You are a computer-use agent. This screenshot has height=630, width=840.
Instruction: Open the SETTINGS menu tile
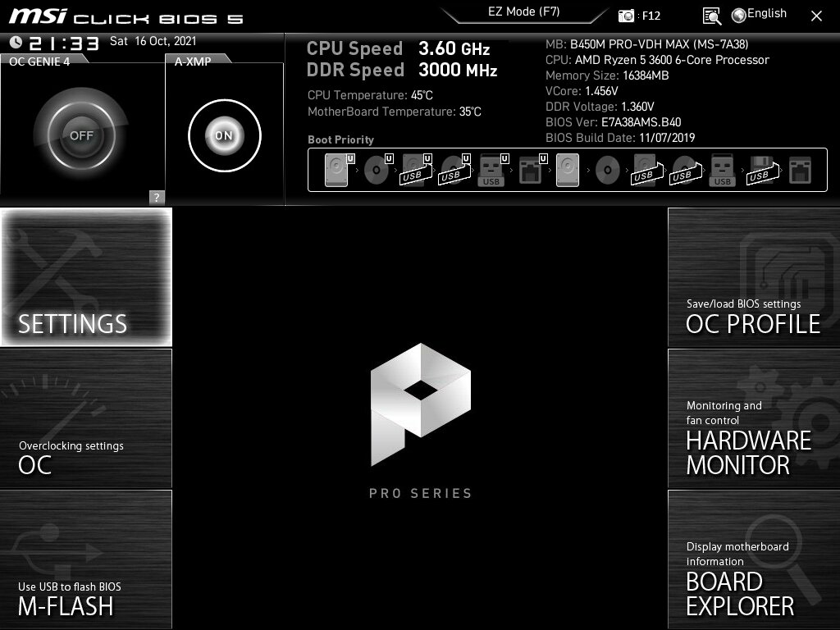(86, 276)
